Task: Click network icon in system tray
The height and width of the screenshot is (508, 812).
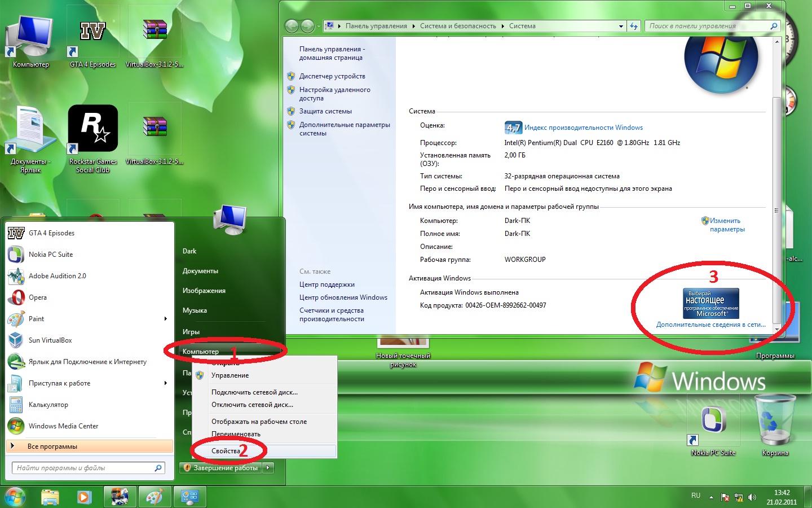Action: pos(738,497)
